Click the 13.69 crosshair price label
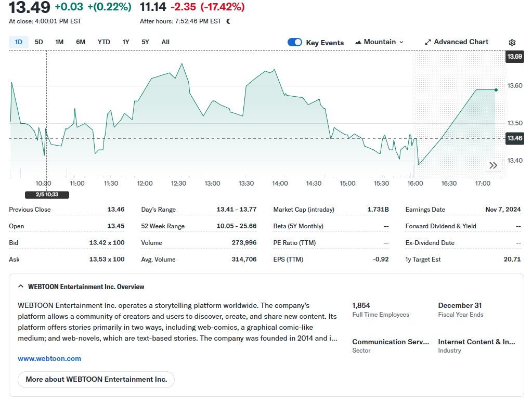The image size is (532, 402). pyautogui.click(x=515, y=57)
